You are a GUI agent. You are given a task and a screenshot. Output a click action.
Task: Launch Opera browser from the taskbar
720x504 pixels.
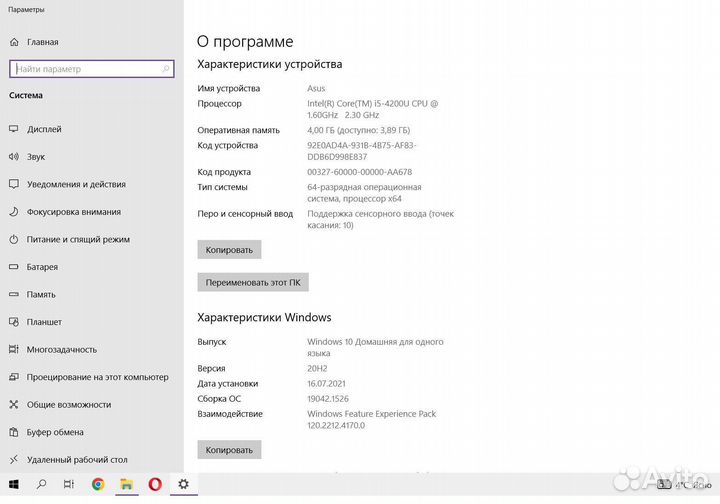click(155, 484)
